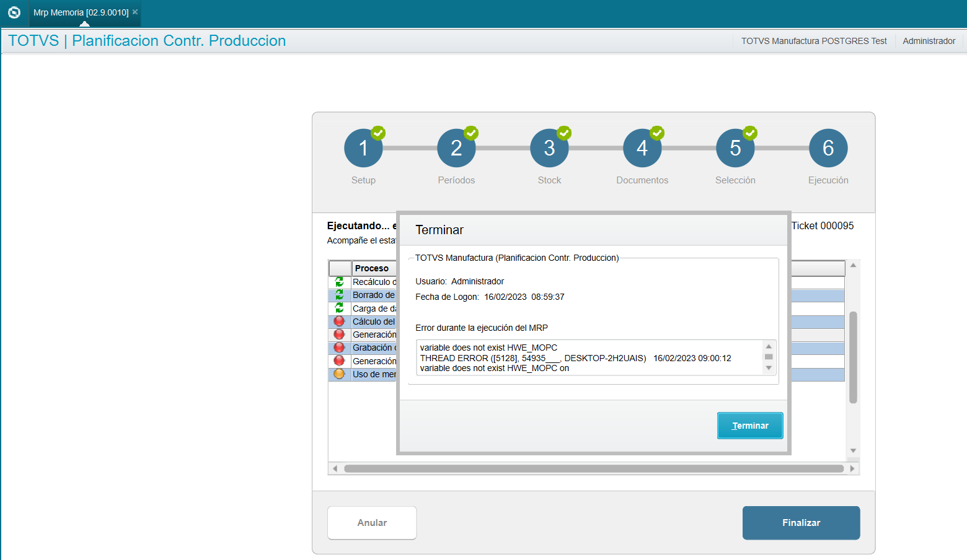
Task: Click the process table horizontal scrollbar thumb
Action: [594, 468]
